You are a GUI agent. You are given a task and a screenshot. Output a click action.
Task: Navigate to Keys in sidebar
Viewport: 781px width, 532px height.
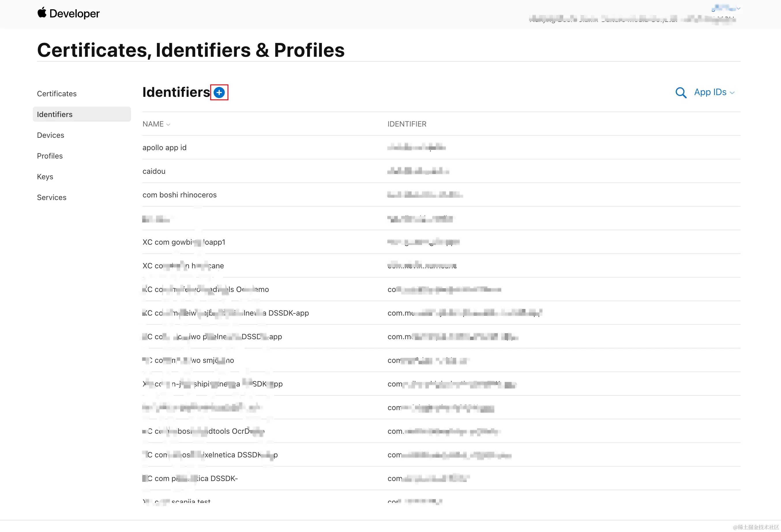click(45, 177)
